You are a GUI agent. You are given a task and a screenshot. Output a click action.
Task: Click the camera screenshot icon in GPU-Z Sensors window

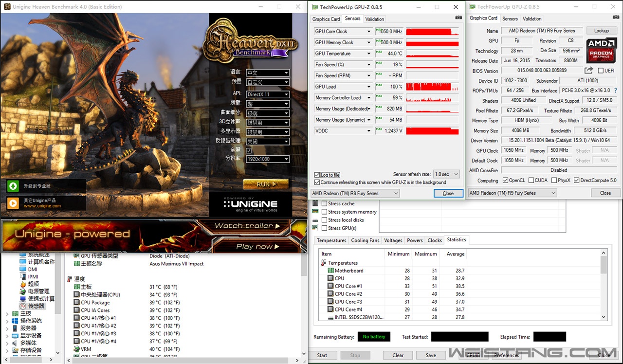(458, 18)
